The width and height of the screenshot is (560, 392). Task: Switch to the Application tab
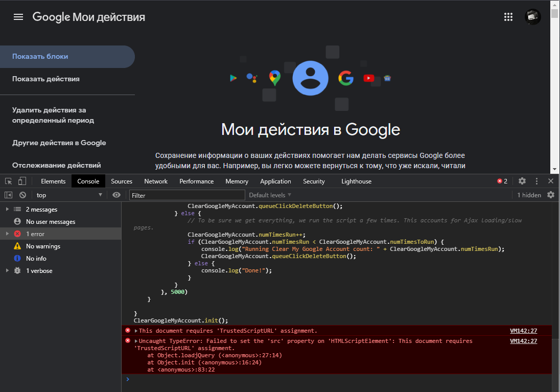click(275, 181)
